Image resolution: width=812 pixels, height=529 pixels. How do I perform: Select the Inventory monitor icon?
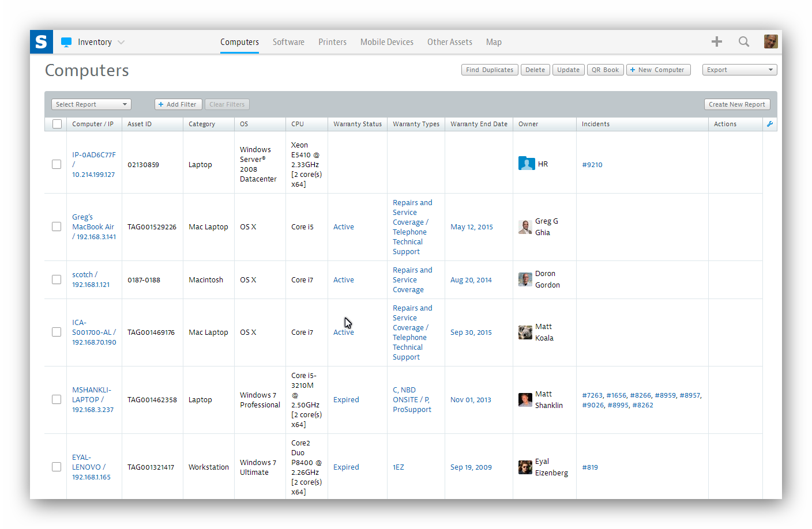pyautogui.click(x=66, y=41)
